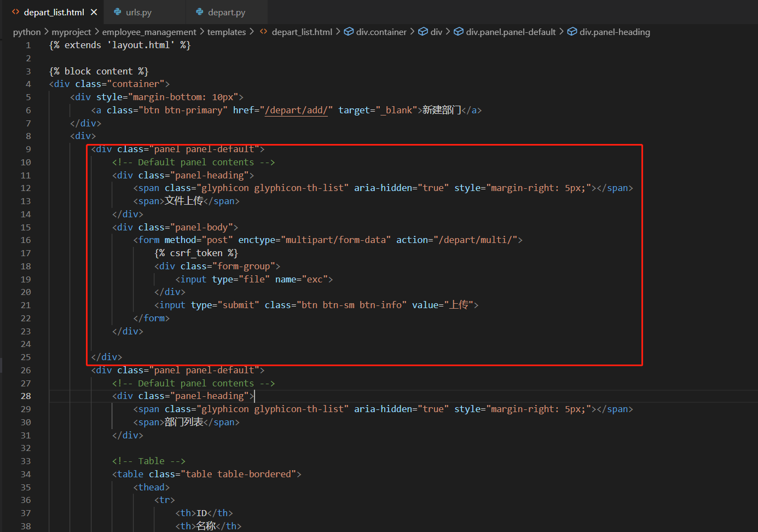Click '/depart/multi/' action value

point(476,240)
